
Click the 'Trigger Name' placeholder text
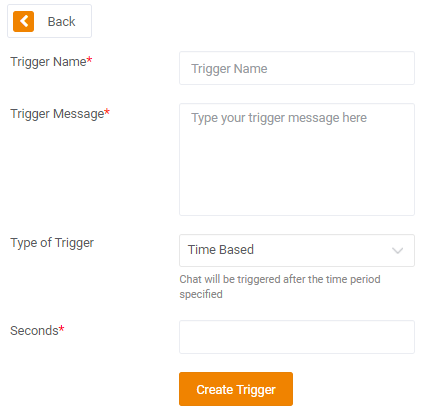229,69
